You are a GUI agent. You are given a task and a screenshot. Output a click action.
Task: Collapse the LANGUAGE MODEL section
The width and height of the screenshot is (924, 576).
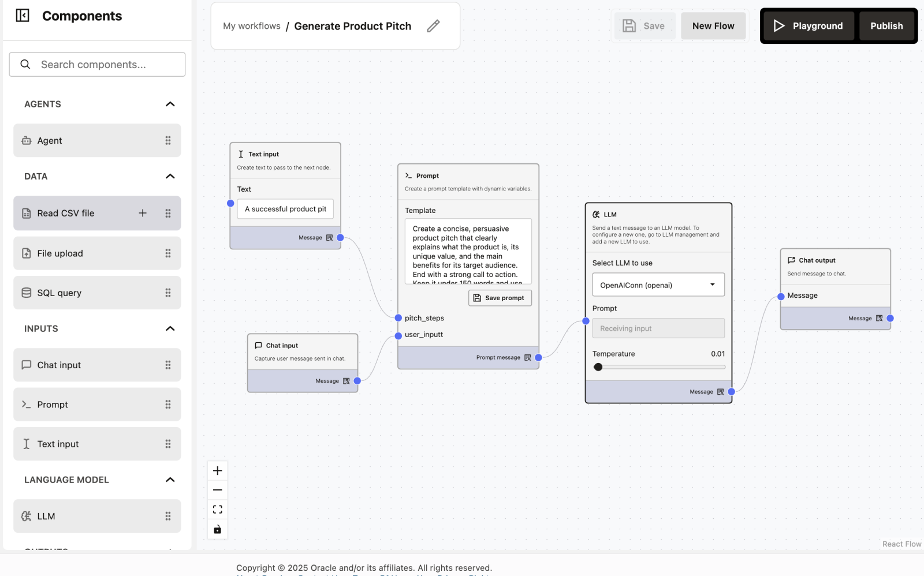170,479
